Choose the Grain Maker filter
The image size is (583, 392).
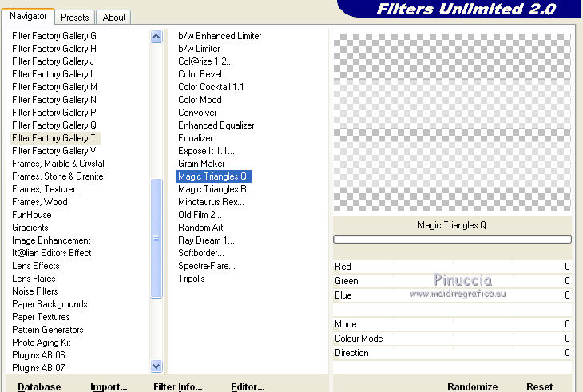[x=201, y=164]
